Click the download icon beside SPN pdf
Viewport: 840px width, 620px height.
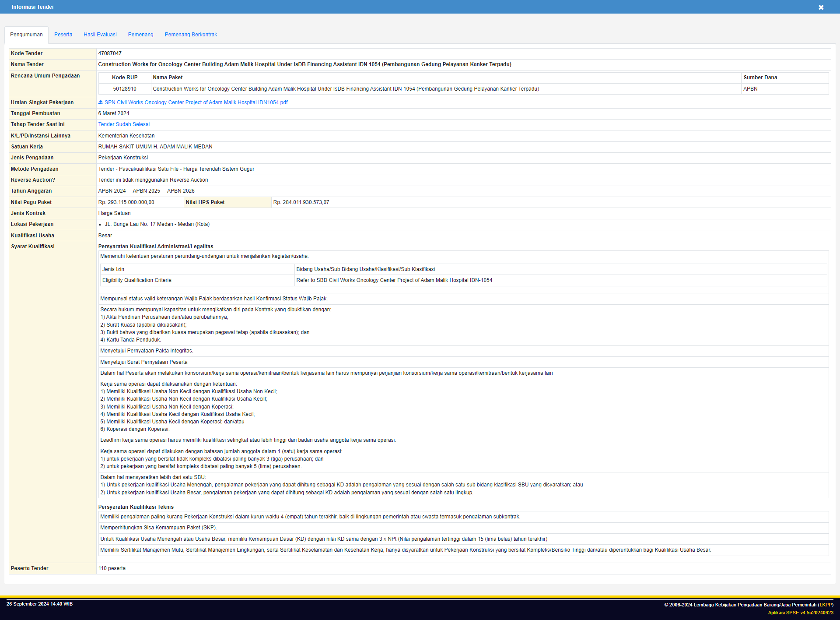point(101,102)
